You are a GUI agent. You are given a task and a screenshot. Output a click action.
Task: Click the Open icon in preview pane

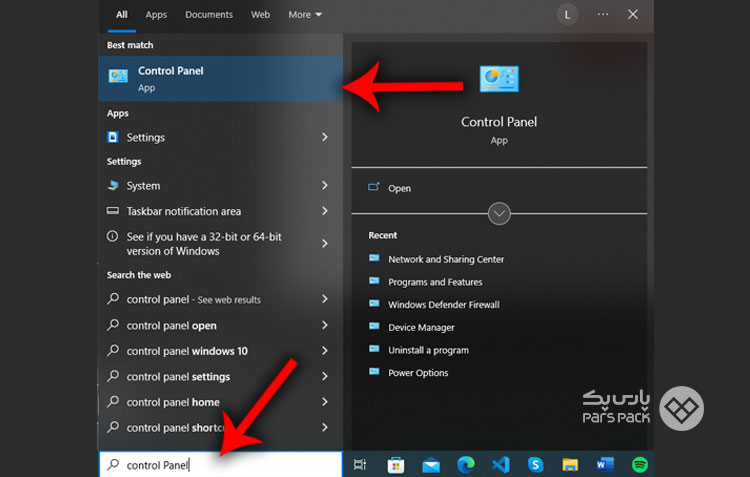pyautogui.click(x=374, y=187)
